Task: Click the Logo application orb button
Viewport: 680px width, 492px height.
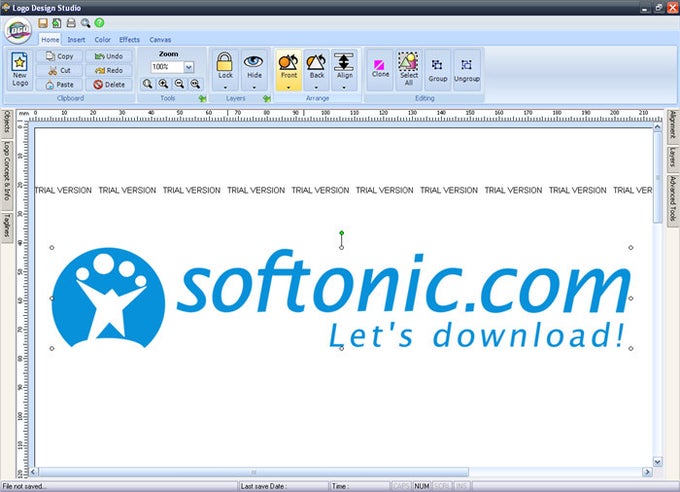Action: pyautogui.click(x=18, y=30)
